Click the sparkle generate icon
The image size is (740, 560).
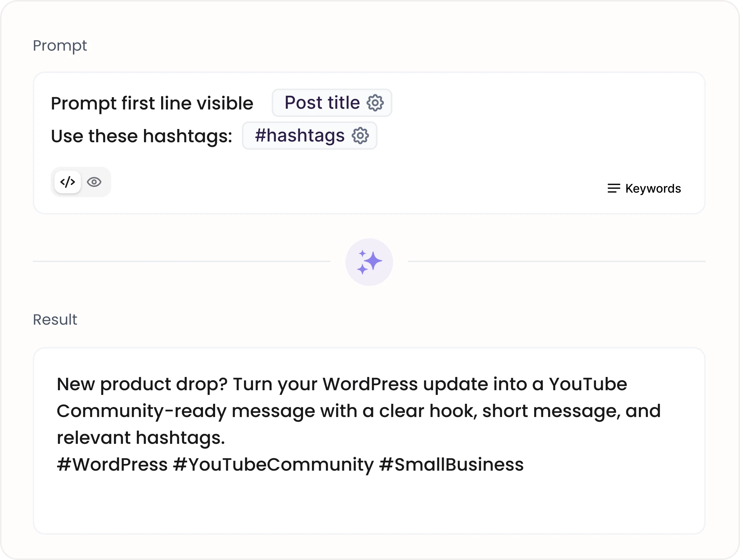[369, 262]
